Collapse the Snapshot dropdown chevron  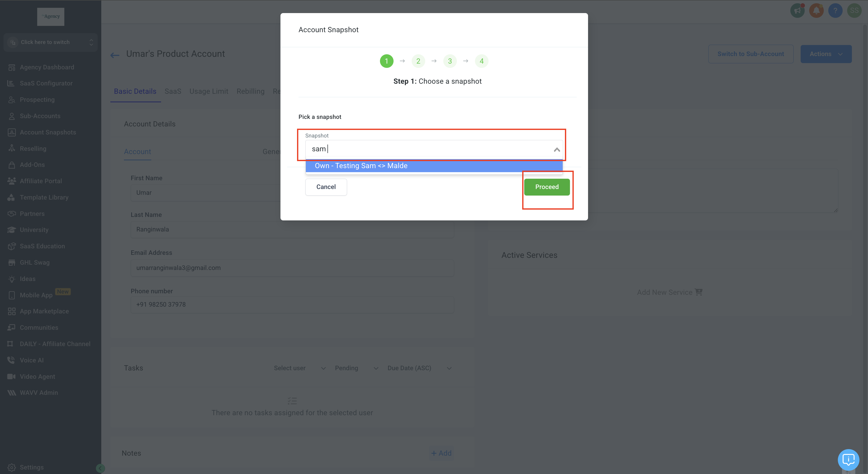[x=557, y=149]
